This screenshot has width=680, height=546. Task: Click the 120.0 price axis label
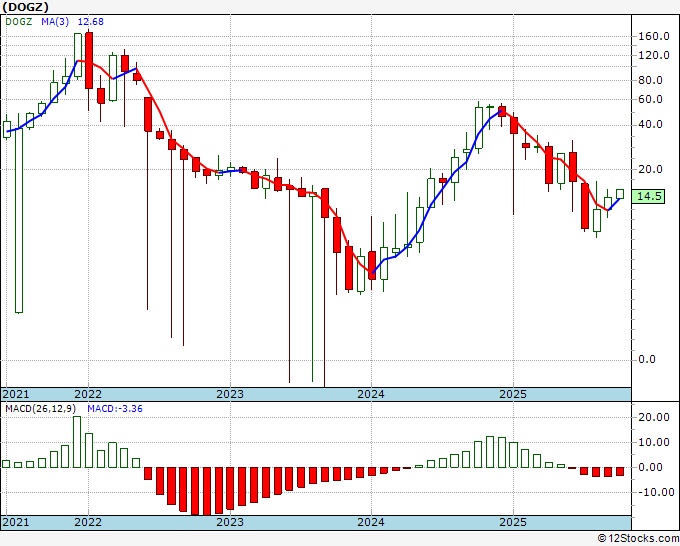[x=654, y=56]
